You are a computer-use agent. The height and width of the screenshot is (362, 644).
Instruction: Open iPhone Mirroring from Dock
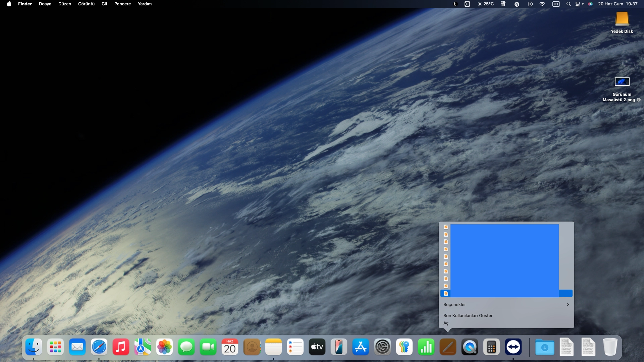pyautogui.click(x=339, y=347)
